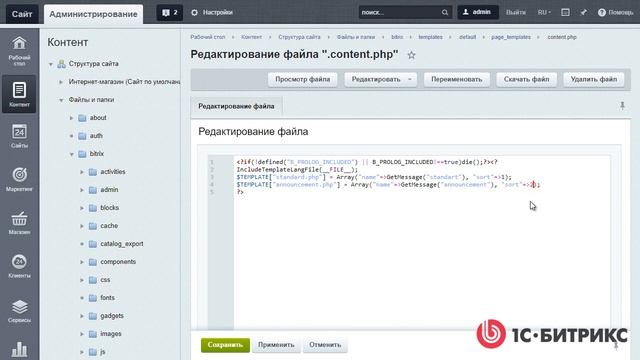
Task: Expand the admin folder node
Action: [82, 190]
